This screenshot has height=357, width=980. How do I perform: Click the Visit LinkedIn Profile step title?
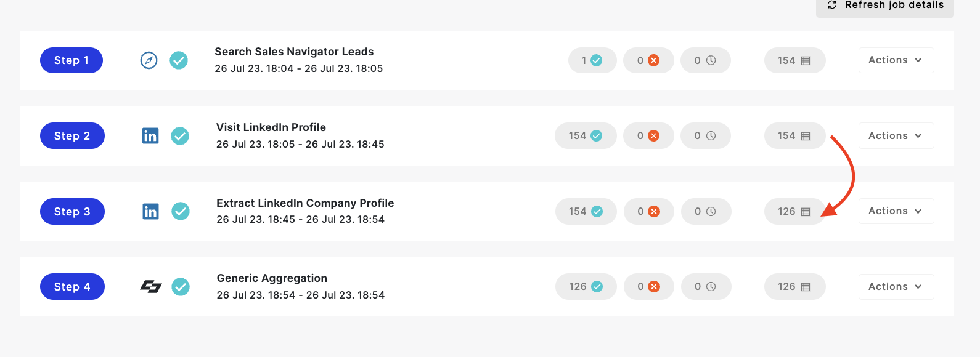click(x=271, y=127)
